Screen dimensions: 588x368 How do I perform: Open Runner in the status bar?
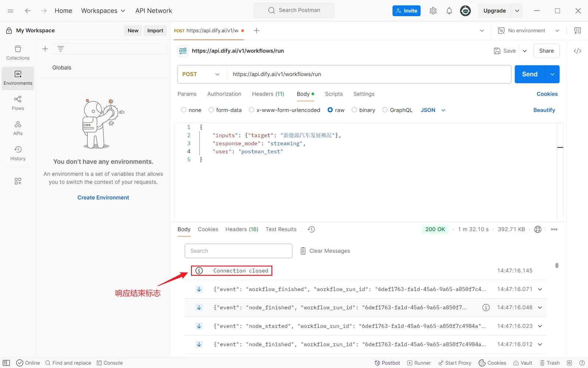419,363
